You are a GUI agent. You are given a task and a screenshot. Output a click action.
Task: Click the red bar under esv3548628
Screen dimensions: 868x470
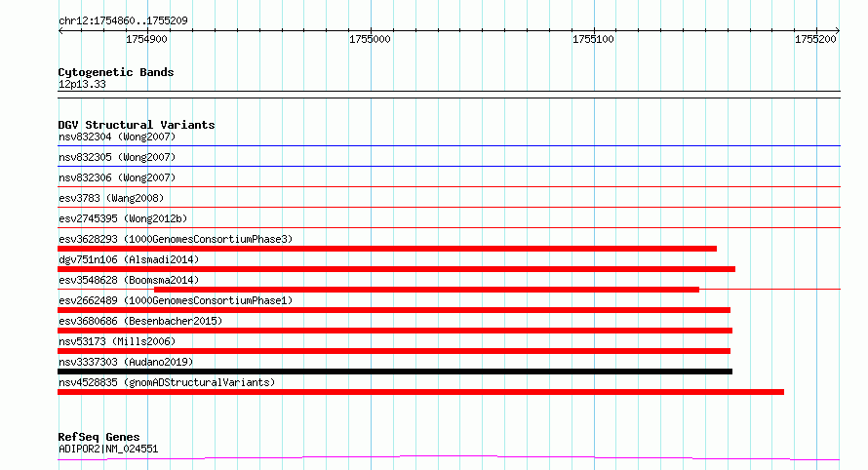tap(426, 290)
